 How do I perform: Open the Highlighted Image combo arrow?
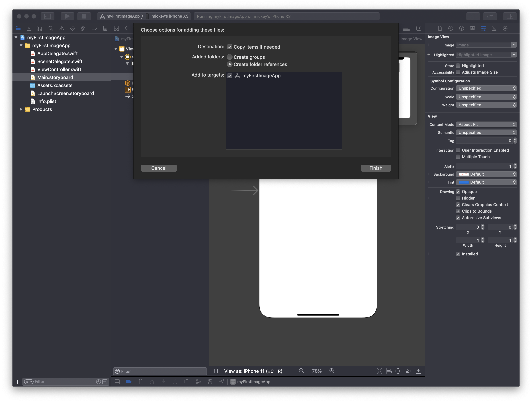pos(514,55)
